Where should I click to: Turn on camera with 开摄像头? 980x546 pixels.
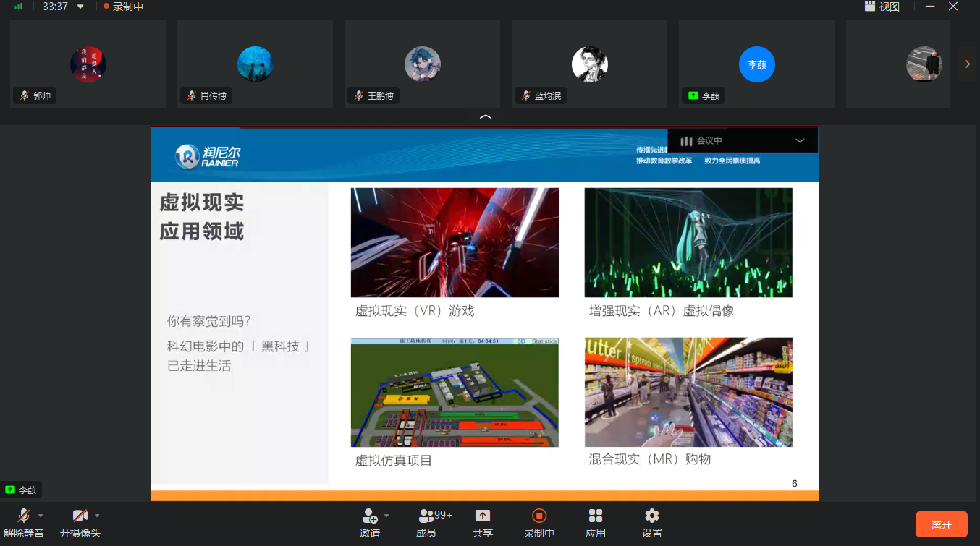coord(80,516)
